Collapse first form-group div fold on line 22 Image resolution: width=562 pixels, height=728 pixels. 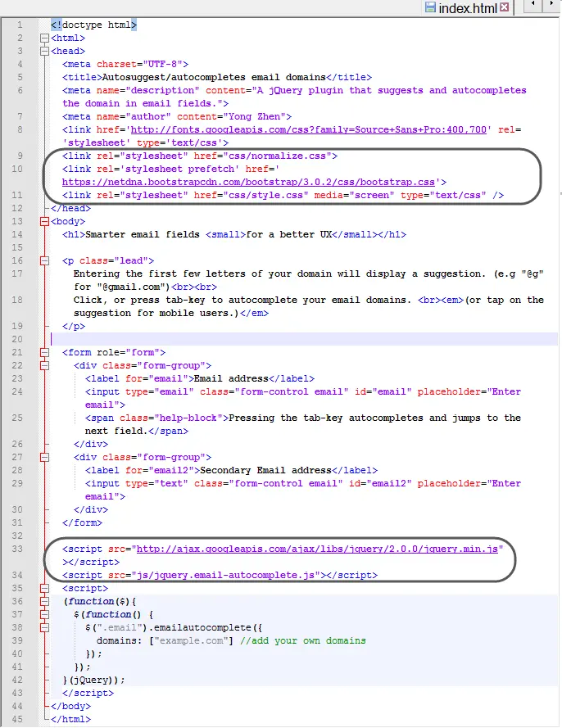pyautogui.click(x=44, y=365)
